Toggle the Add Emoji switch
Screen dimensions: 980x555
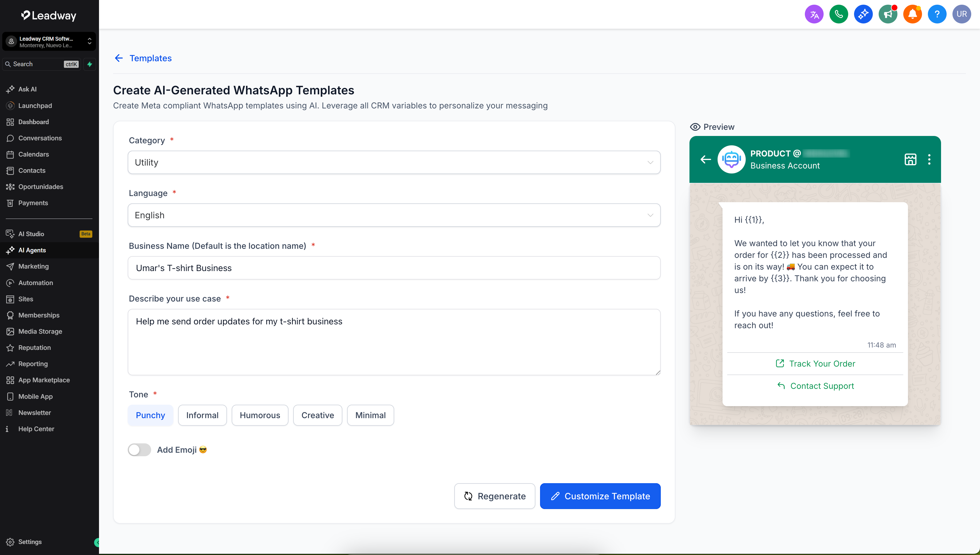point(139,450)
